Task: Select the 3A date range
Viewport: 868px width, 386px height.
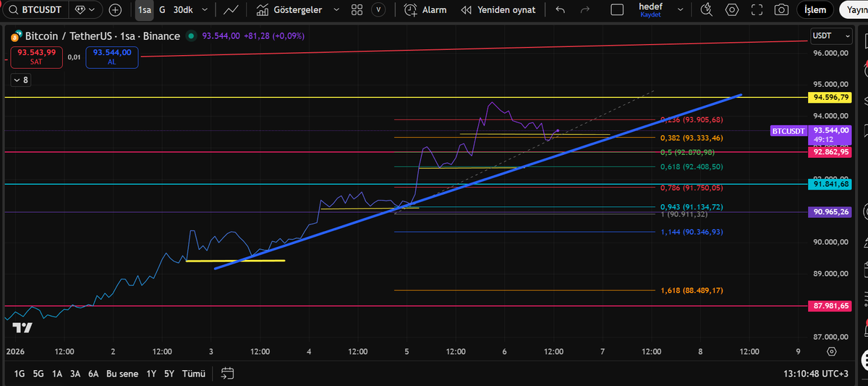Action: pyautogui.click(x=75, y=374)
